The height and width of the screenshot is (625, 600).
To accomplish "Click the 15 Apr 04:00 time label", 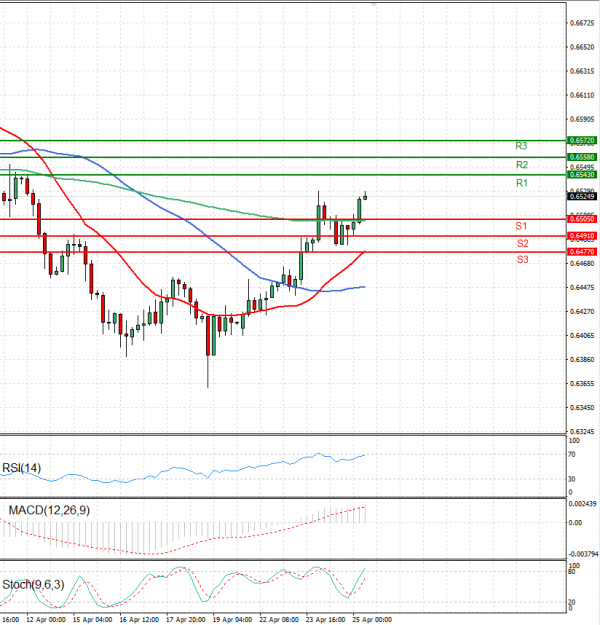I will (92, 620).
